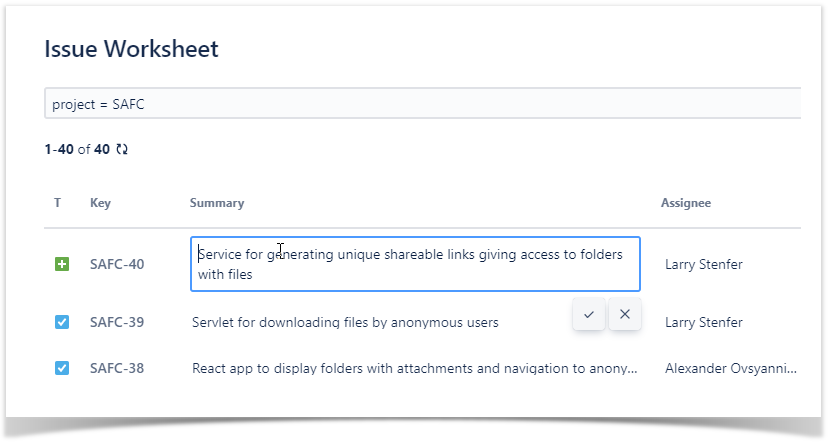Open issue key SAFC-40
The width and height of the screenshot is (835, 446).
pyautogui.click(x=117, y=264)
